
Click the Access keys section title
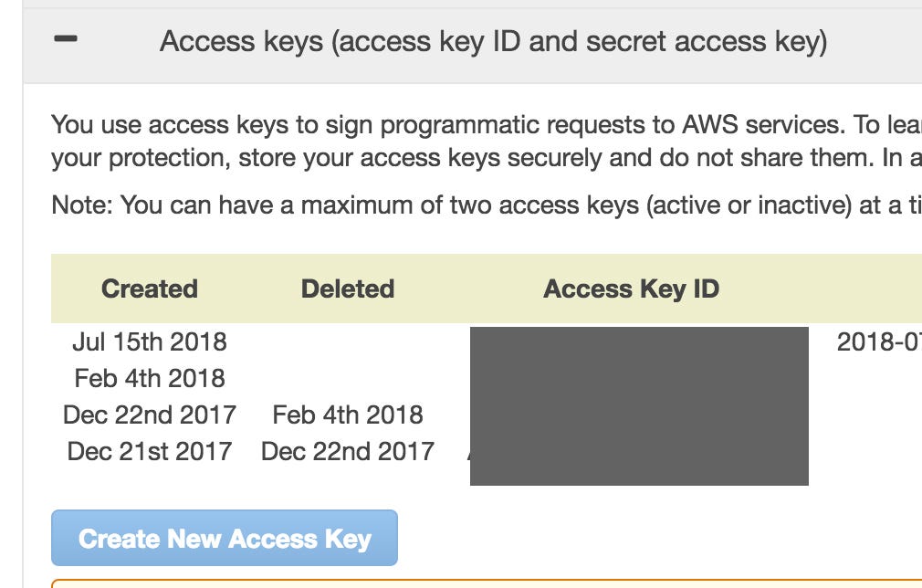(x=493, y=42)
